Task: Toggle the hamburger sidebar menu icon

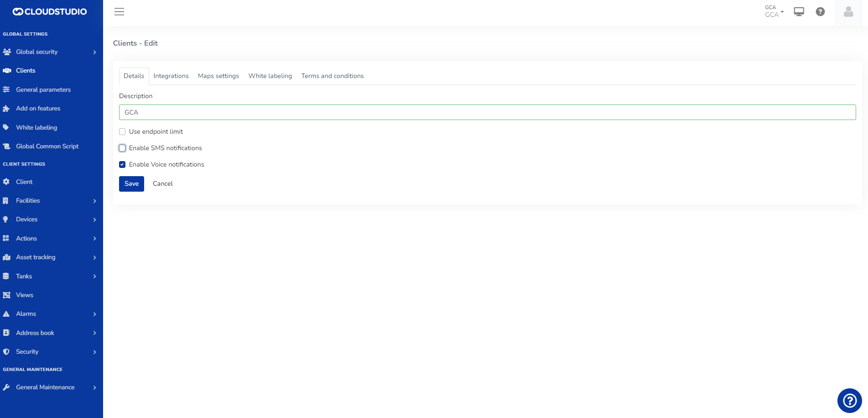Action: (x=119, y=12)
